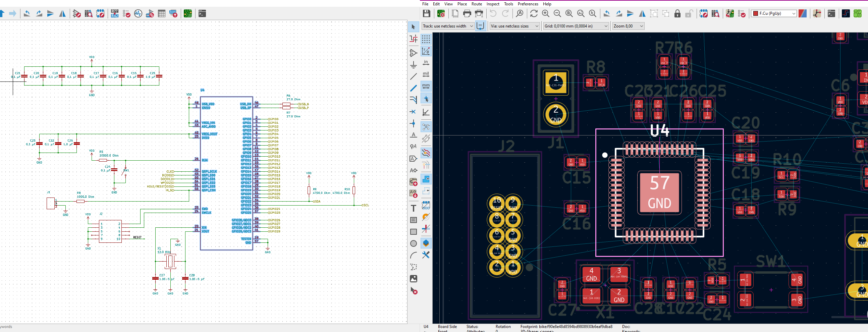This screenshot has width=868, height=332.
Task: Rotate selection counterclockwise in PCB toolbar
Action: click(x=606, y=13)
